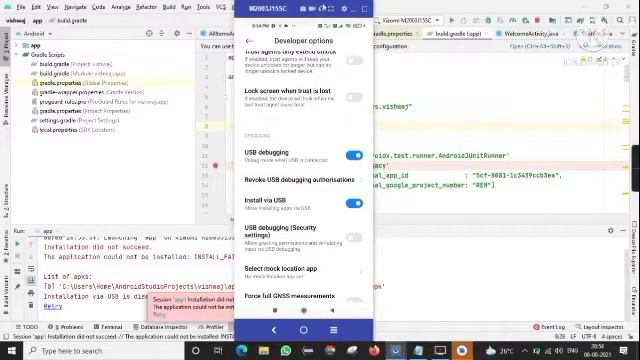This screenshot has height=360, width=640.
Task: Open the Profiler tool window
Action: pyautogui.click(x=211, y=327)
